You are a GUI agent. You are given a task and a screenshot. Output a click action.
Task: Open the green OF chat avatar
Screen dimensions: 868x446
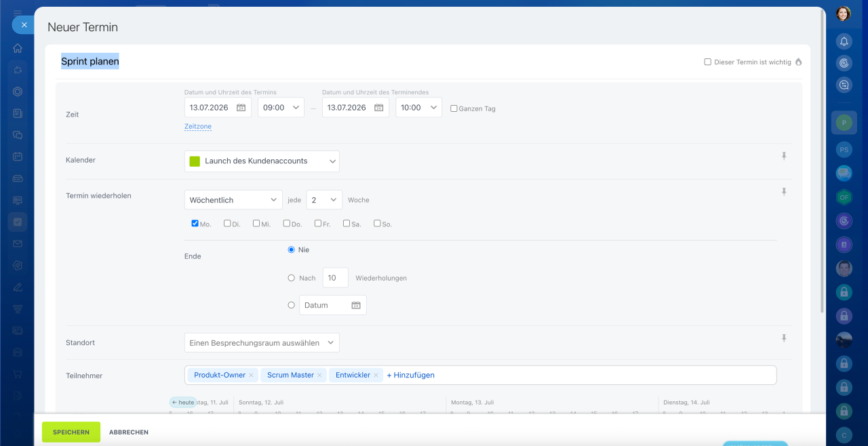[844, 197]
